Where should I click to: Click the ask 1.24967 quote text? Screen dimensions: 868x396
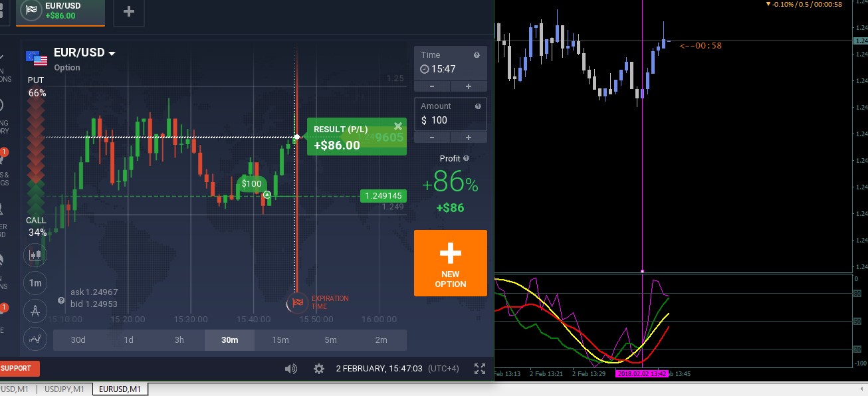[94, 292]
